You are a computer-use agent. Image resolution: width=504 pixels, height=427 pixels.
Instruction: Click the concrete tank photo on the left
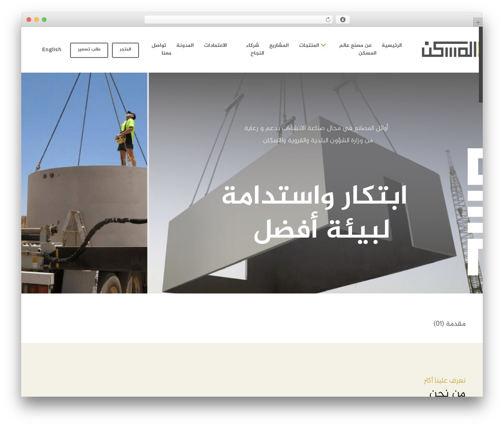[84, 183]
